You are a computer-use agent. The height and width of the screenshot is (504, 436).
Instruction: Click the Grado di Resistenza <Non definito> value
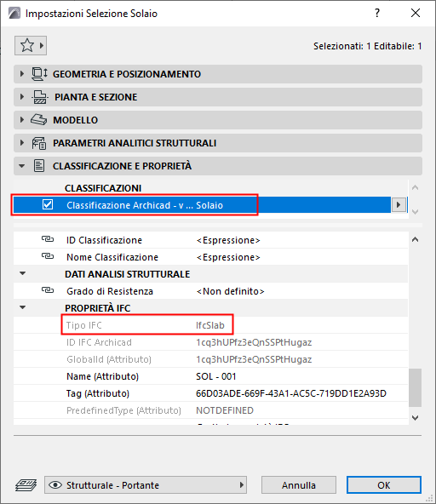(230, 291)
